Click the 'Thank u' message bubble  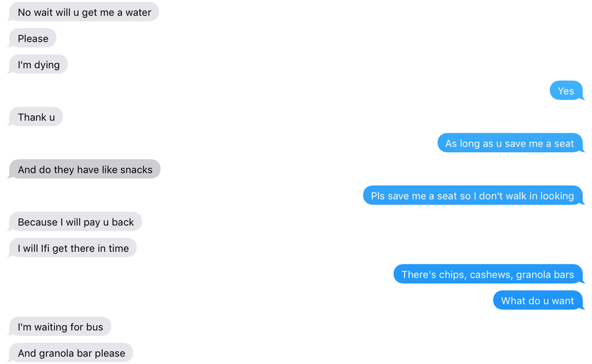coord(36,117)
